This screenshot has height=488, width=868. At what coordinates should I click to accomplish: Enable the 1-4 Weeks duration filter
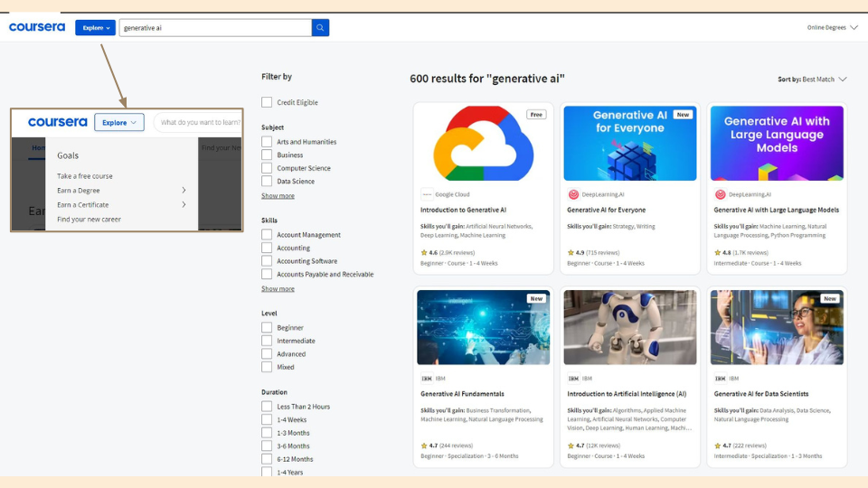(x=267, y=419)
